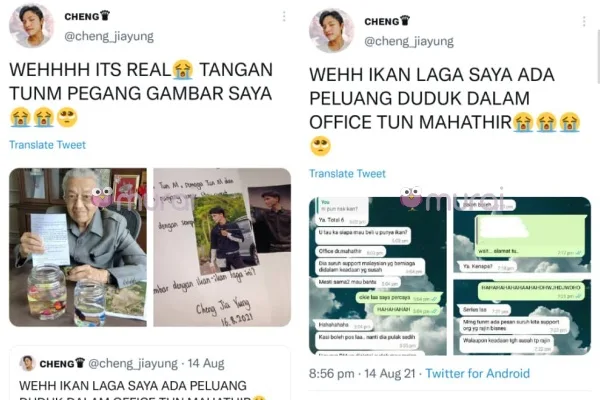Open the left tweet's three-dot menu
This screenshot has height=400, width=600.
click(284, 16)
